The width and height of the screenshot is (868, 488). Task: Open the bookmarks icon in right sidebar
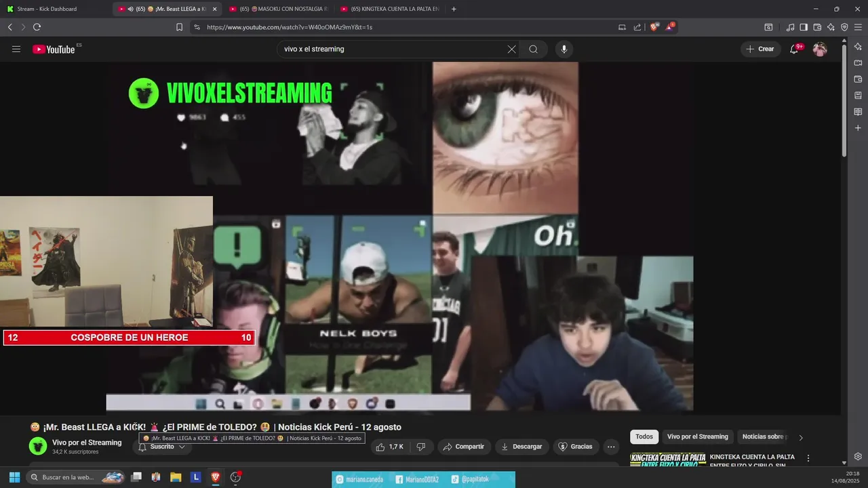858,96
